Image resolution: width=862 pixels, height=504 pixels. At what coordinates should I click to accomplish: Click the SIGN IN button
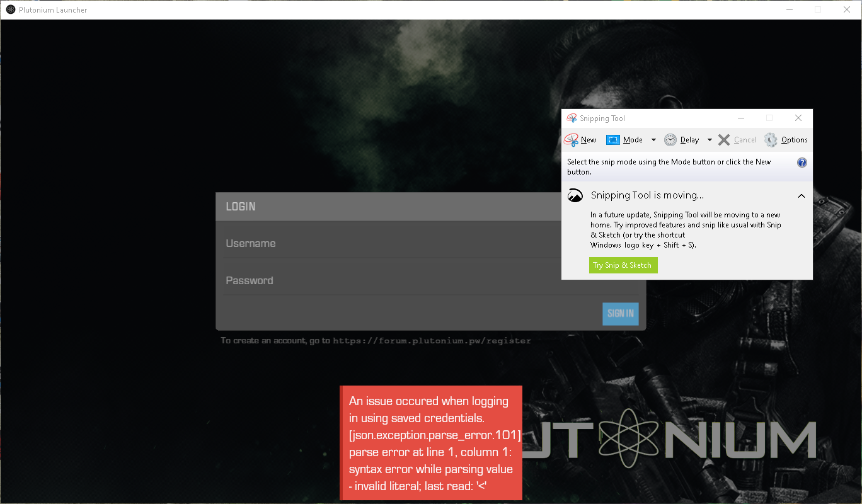620,314
